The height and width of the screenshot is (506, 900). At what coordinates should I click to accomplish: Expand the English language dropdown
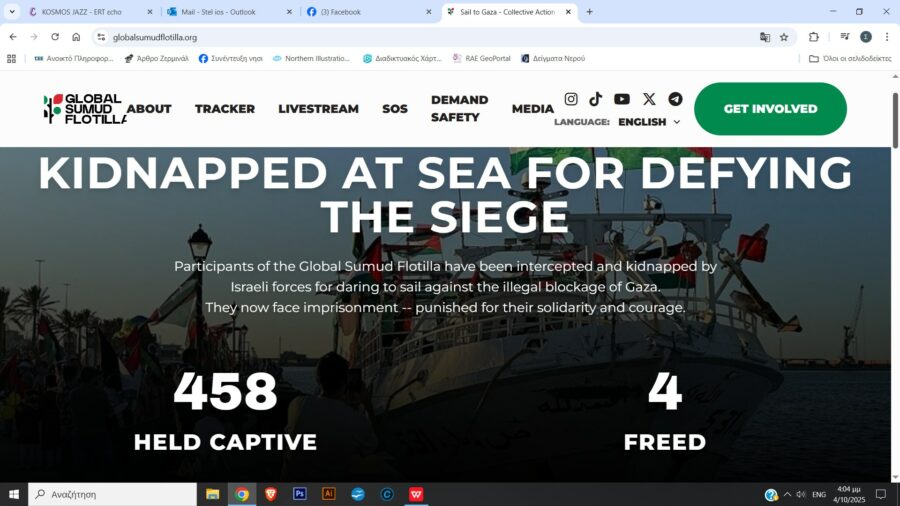click(649, 122)
